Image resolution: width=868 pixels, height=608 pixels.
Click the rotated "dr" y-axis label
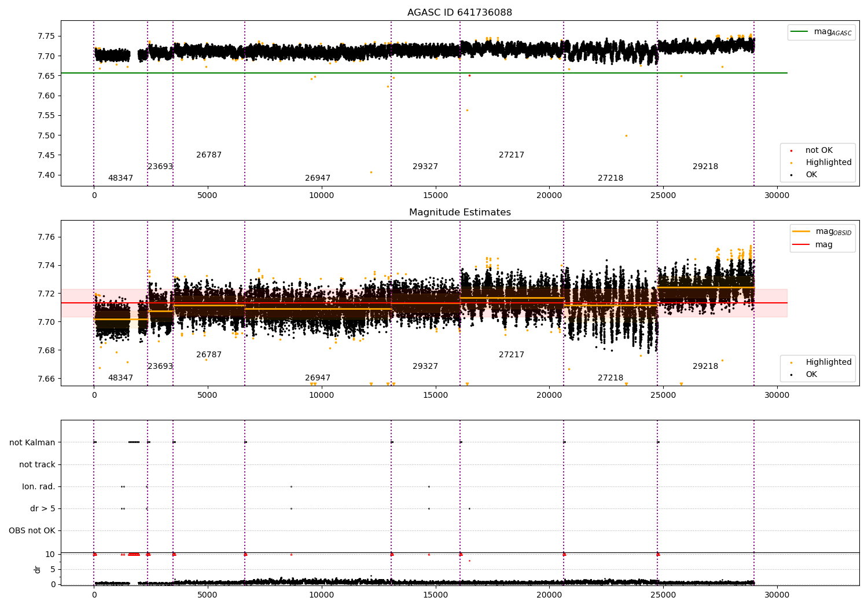coord(38,569)
